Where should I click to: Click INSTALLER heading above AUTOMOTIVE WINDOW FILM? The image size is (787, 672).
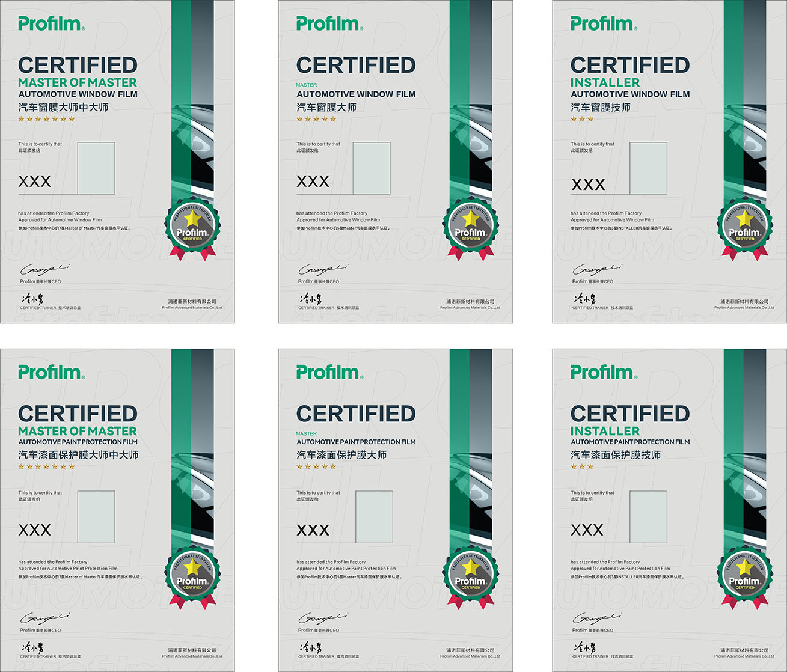coord(605,82)
